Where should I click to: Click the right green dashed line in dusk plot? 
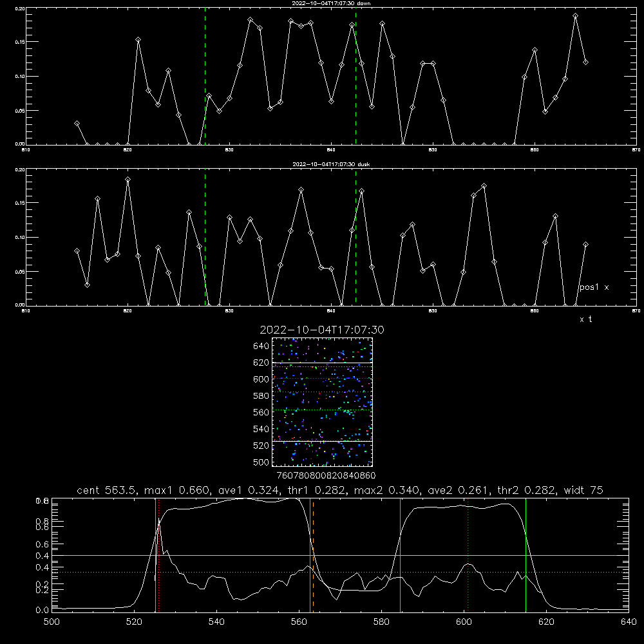[x=355, y=238]
